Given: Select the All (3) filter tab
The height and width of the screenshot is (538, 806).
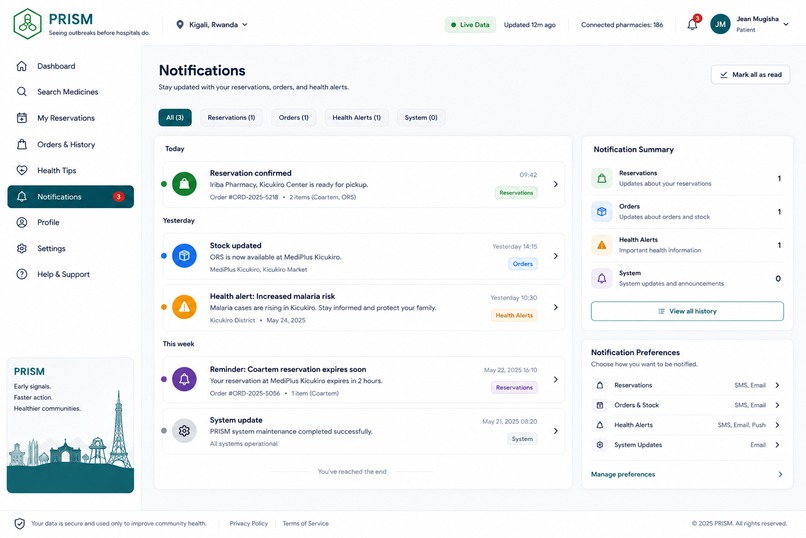Looking at the screenshot, I should 175,118.
